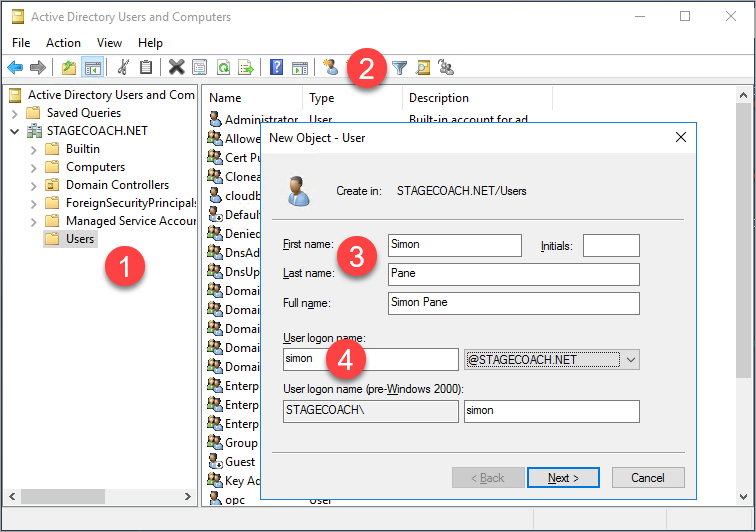The height and width of the screenshot is (532, 756).
Task: Click the Help question mark icon
Action: click(277, 67)
